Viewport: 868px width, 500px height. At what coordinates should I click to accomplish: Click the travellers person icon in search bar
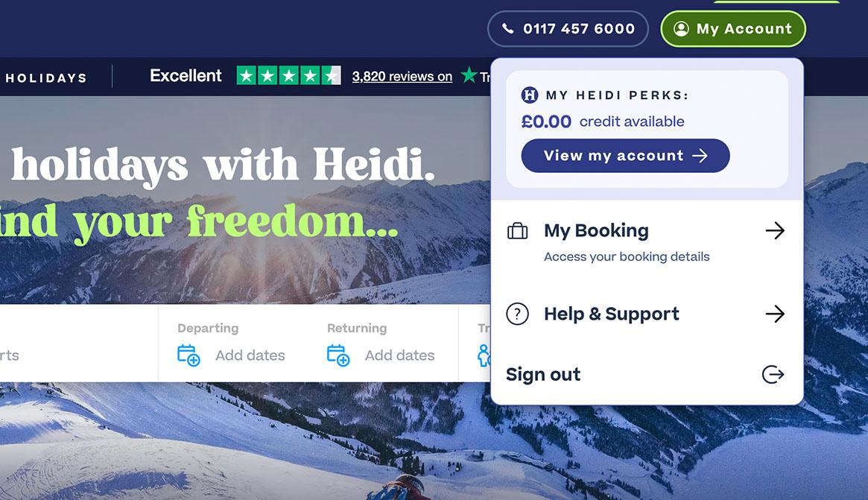click(x=484, y=355)
